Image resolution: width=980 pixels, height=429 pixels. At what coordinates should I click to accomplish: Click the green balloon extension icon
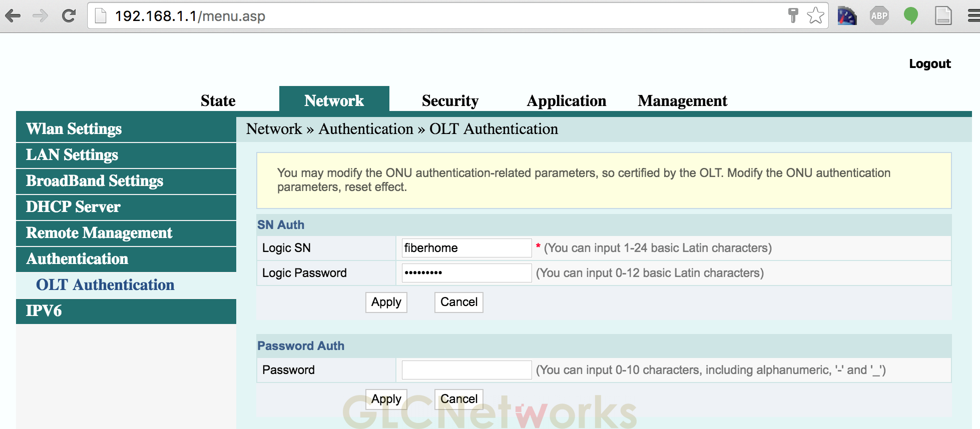pos(911,16)
